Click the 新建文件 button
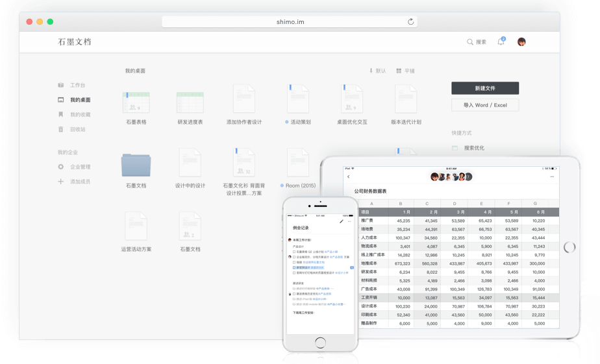 point(484,88)
